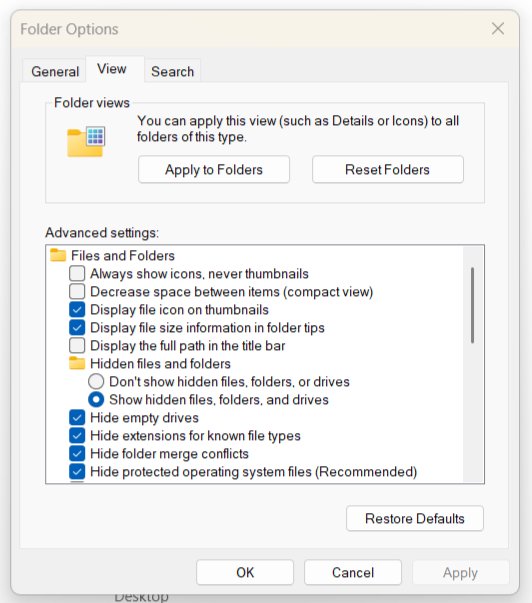The width and height of the screenshot is (532, 603).
Task: Toggle Hide folder merge conflicts checkbox
Action: [x=77, y=454]
